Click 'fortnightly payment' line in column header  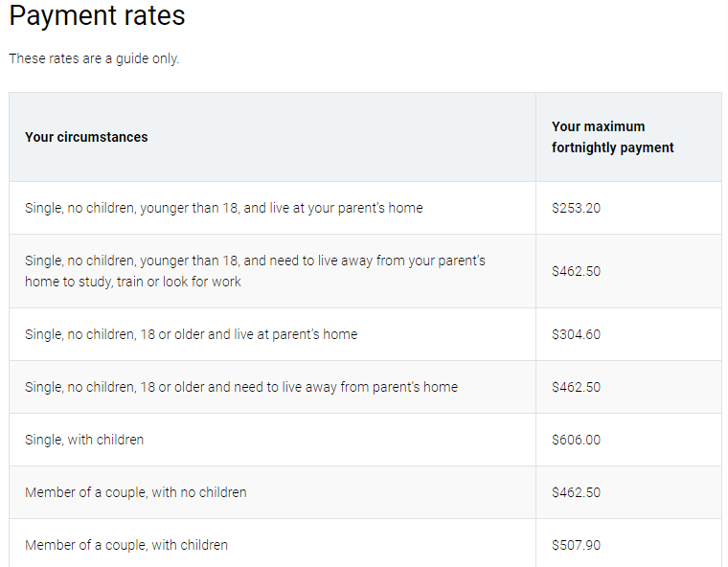(612, 147)
